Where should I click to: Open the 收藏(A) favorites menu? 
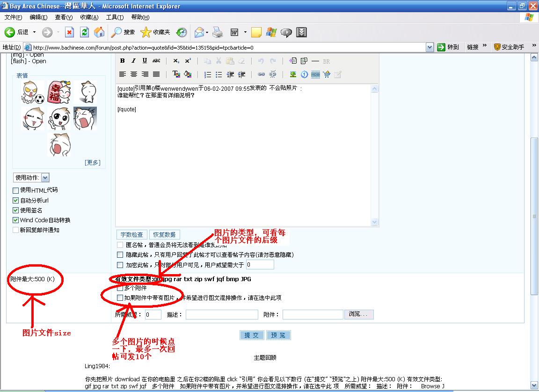click(89, 17)
